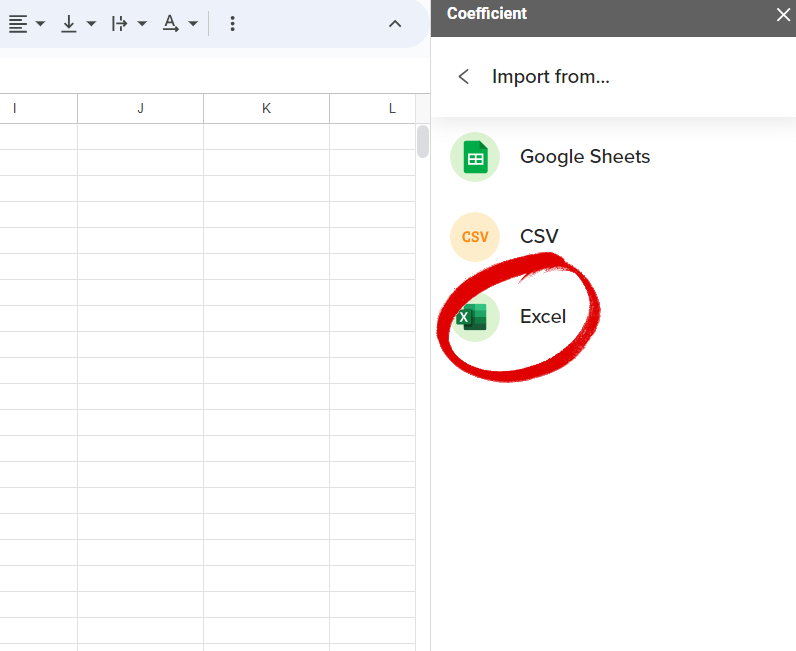
Task: Open the text wrapping dropdown arrow
Action: pyautogui.click(x=142, y=24)
